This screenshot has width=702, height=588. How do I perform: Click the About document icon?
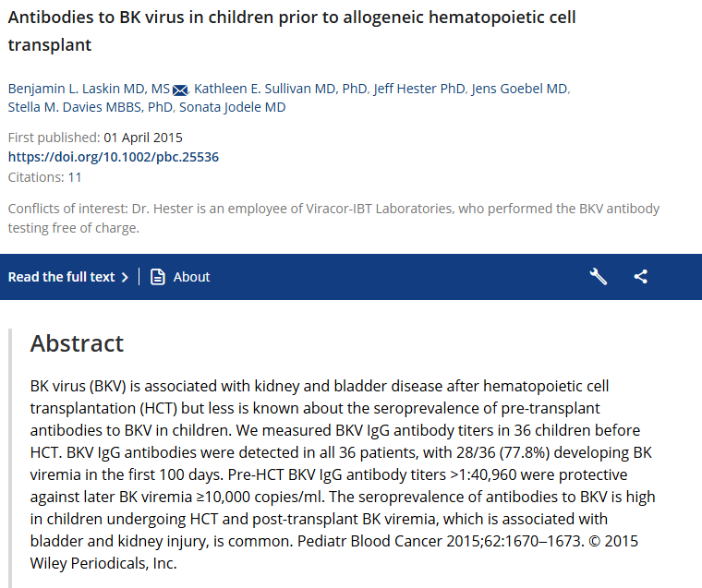[158, 277]
